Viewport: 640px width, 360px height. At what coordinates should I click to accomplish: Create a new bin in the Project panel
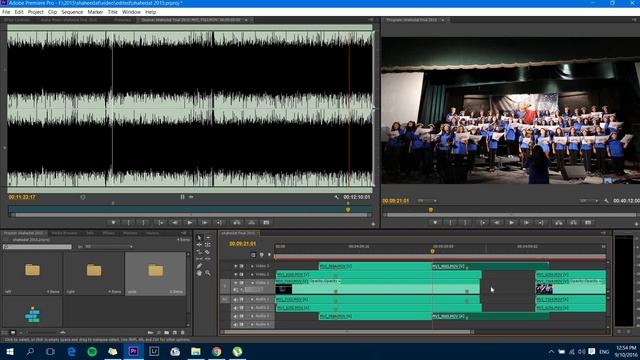pos(167,333)
